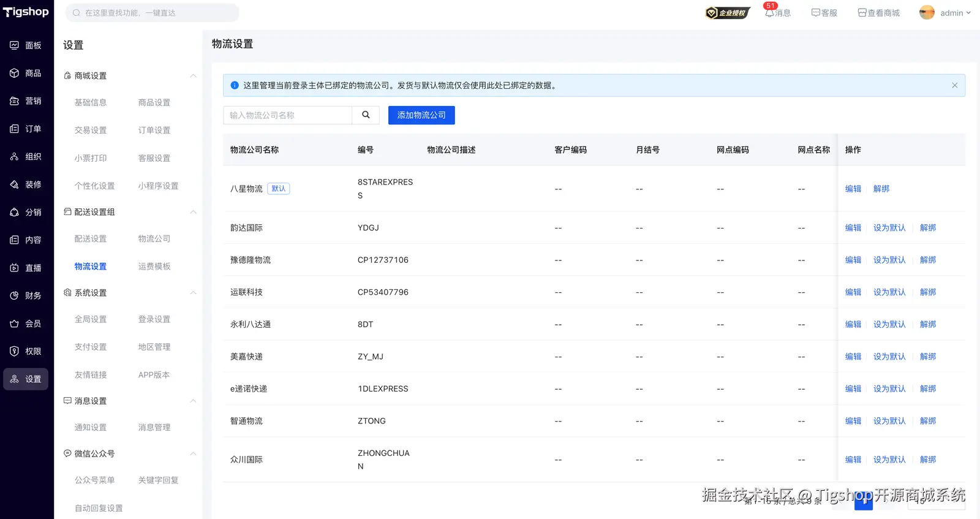
Task: Click the CP12737106 code cell
Action: [x=383, y=260]
